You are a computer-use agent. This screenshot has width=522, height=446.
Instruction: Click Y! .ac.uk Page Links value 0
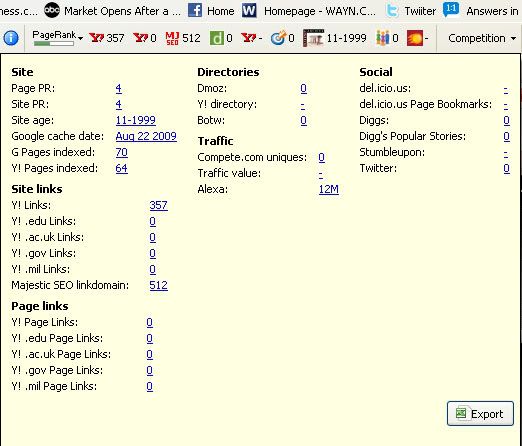tap(150, 354)
